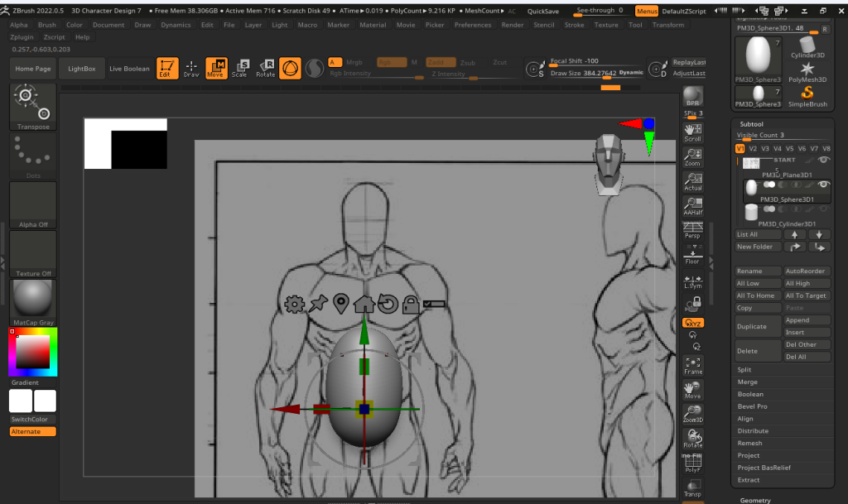Toggle the Floor grid display

click(x=693, y=256)
